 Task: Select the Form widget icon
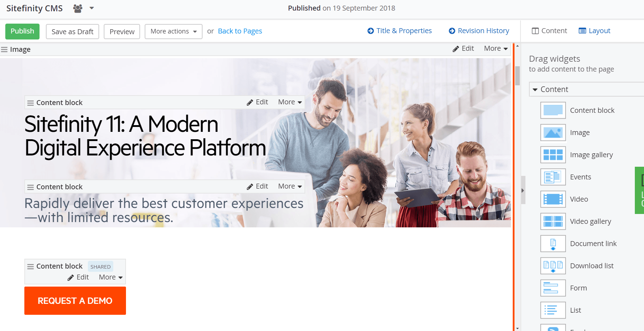[x=553, y=288]
